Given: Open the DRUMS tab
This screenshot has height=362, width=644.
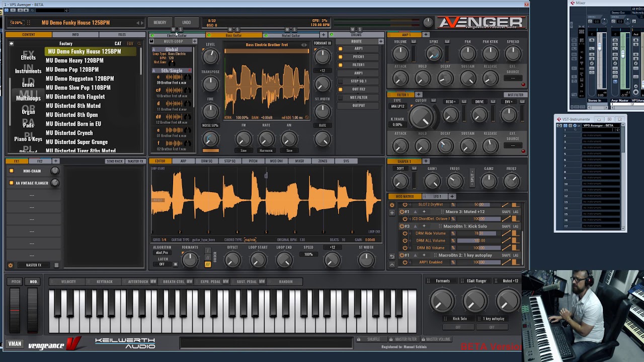Looking at the screenshot, I should tap(356, 35).
